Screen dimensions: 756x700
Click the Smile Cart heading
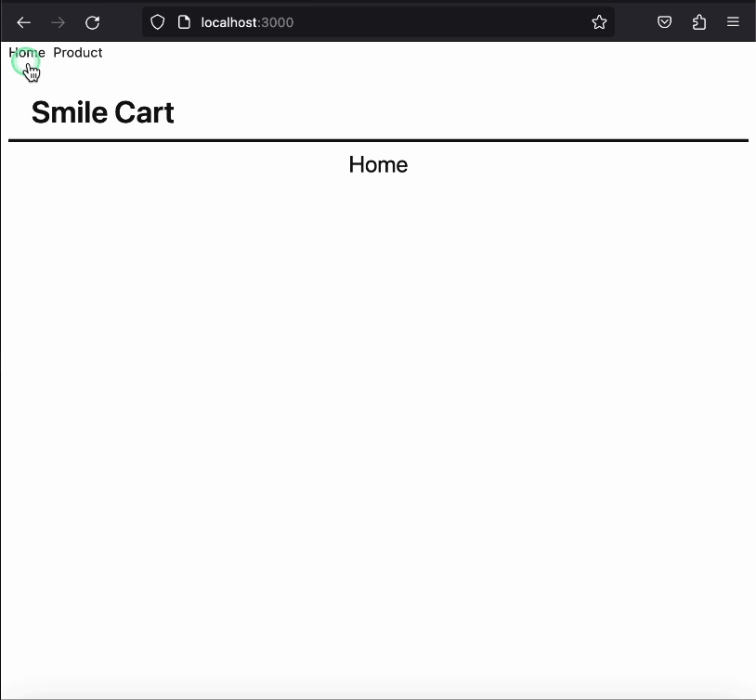(103, 112)
